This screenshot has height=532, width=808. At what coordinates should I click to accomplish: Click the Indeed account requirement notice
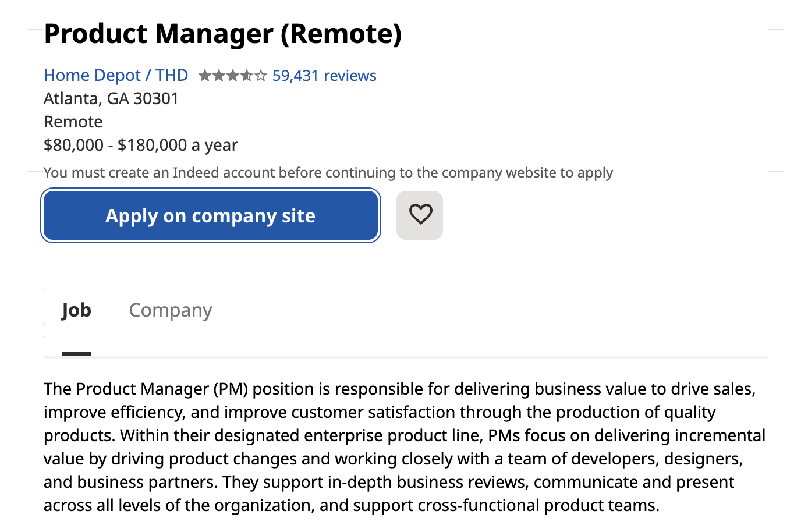point(328,172)
